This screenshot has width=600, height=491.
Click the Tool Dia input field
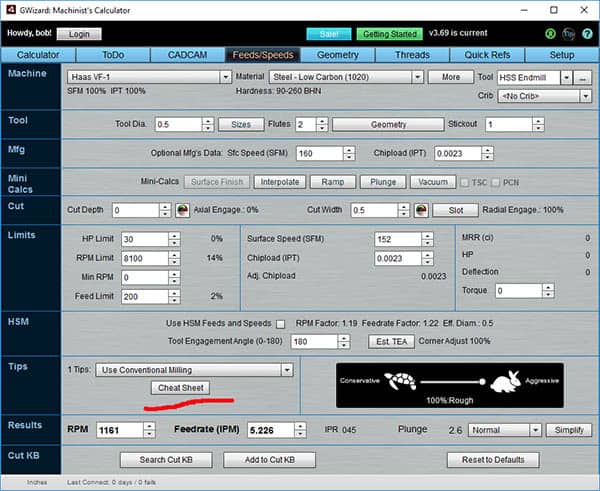click(x=178, y=125)
